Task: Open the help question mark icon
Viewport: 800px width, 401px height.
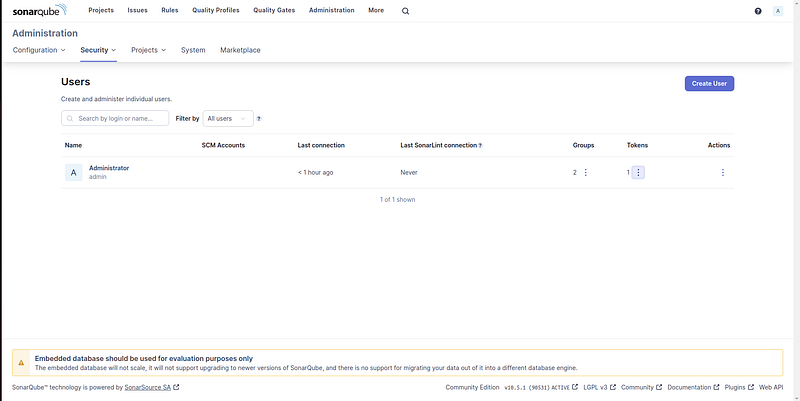Action: (758, 11)
